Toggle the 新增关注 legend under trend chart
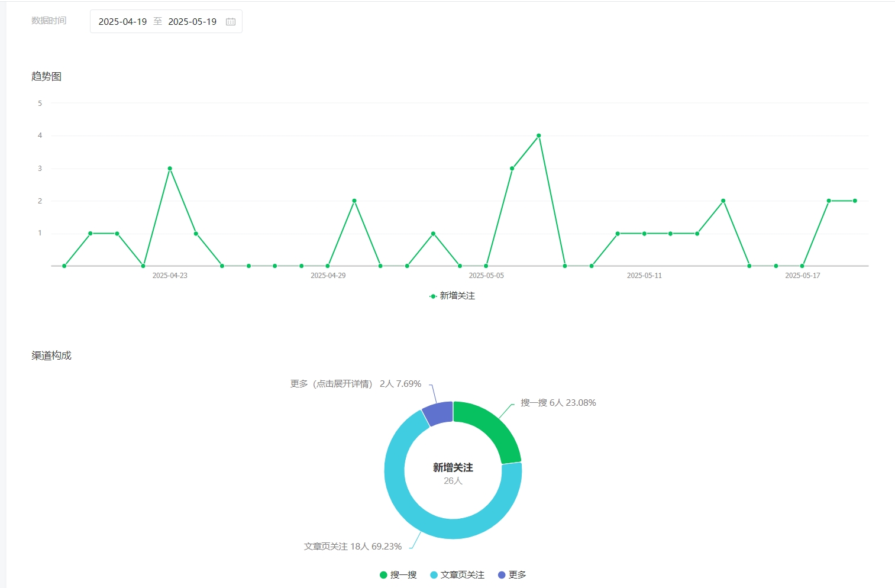This screenshot has height=588, width=895. tap(453, 296)
